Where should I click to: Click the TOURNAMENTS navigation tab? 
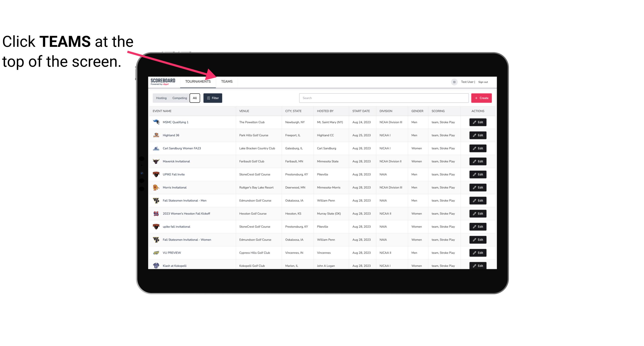point(198,82)
